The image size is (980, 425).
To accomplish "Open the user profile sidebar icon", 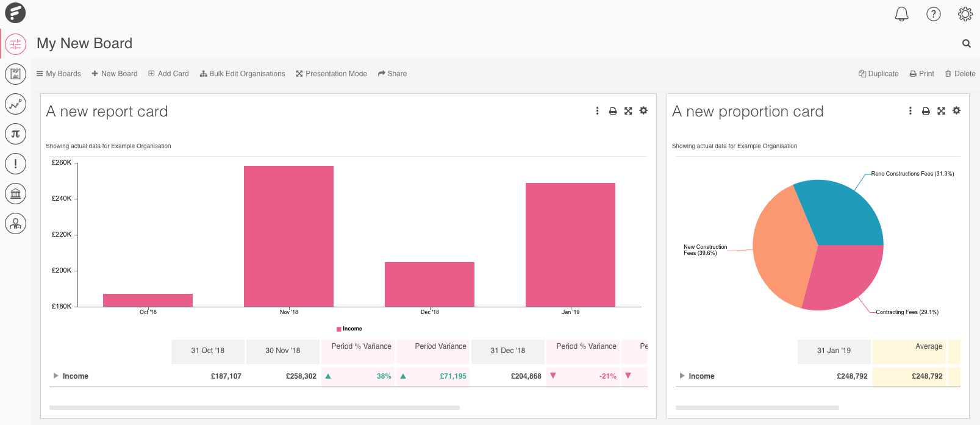I will tap(15, 223).
